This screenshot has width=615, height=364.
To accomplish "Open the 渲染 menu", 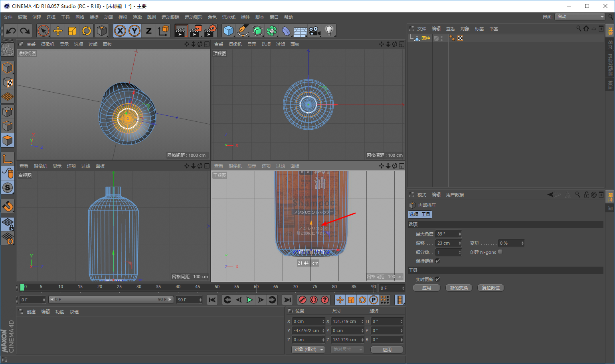I will click(x=137, y=17).
